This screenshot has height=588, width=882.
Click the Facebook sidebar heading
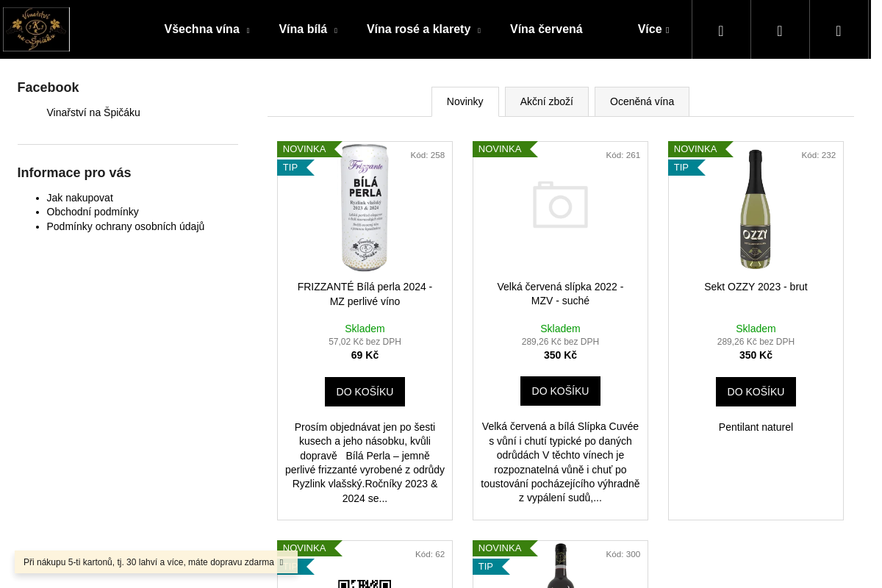tap(48, 87)
